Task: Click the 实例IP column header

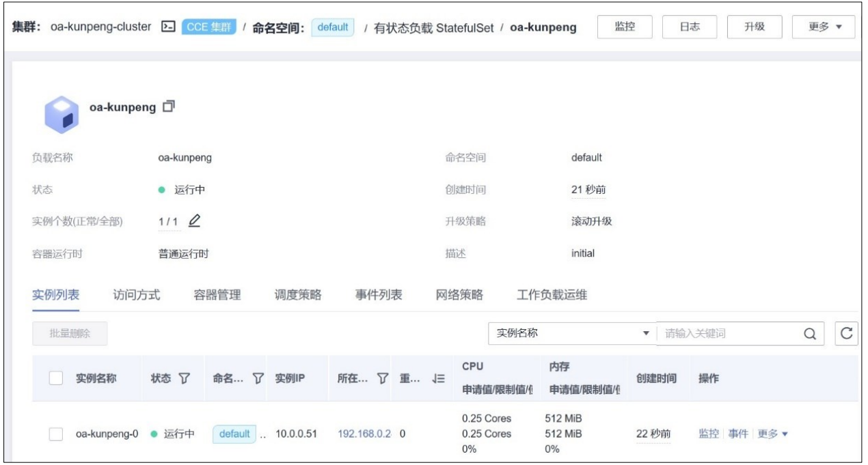Action: [290, 379]
